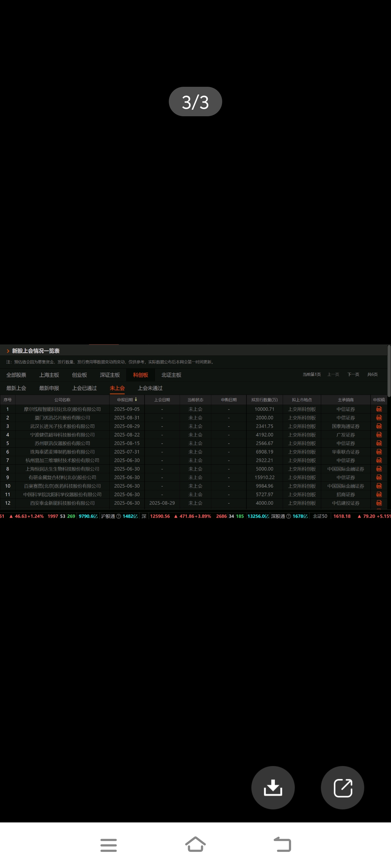
Task: Open PDF filing for 百奥赛图医药科技
Action: pos(379,486)
